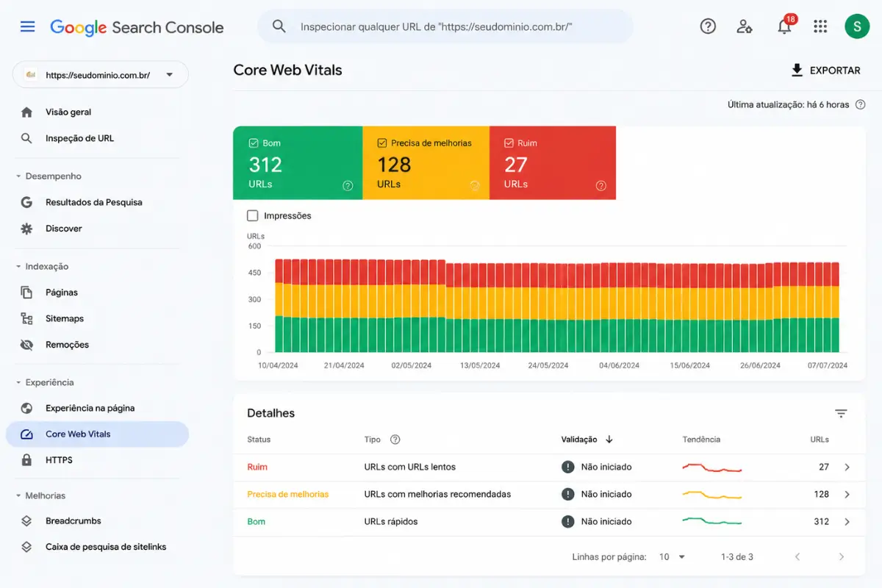The height and width of the screenshot is (588, 882).
Task: Click the 128 URL count in table
Action: coord(822,495)
